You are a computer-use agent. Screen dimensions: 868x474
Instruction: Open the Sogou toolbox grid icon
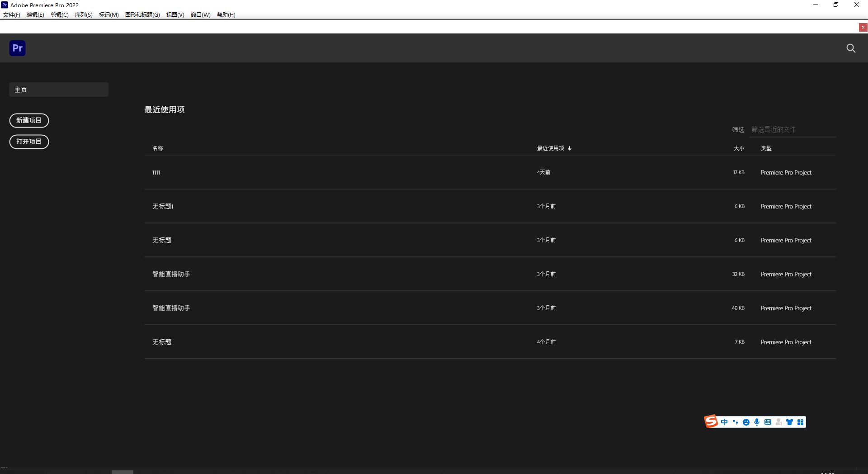tap(800, 422)
